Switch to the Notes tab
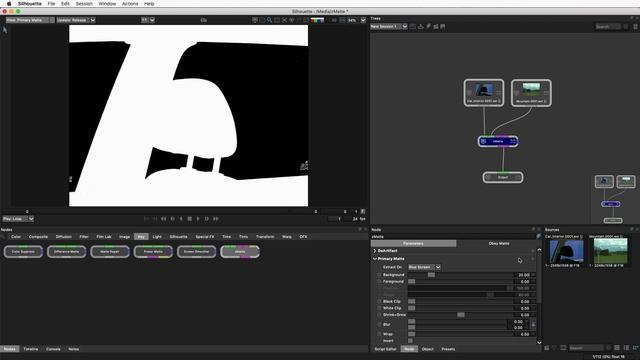Viewport: 640px width, 360px height. (x=73, y=349)
